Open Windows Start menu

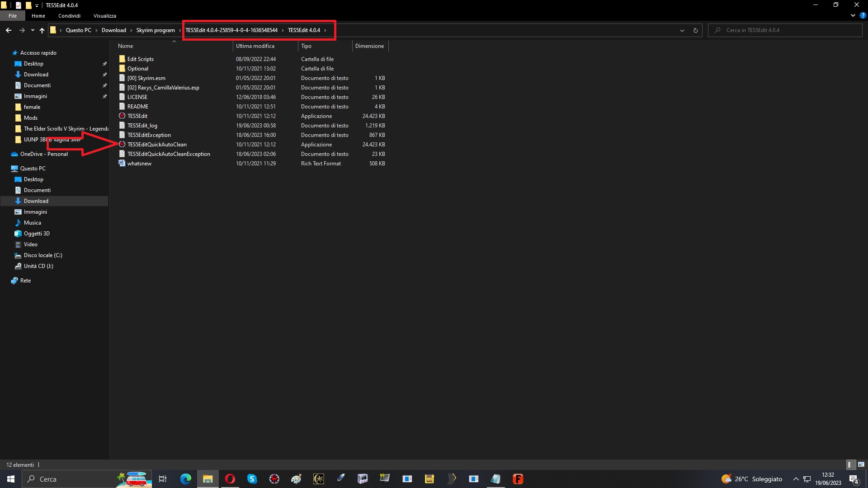[x=11, y=479]
